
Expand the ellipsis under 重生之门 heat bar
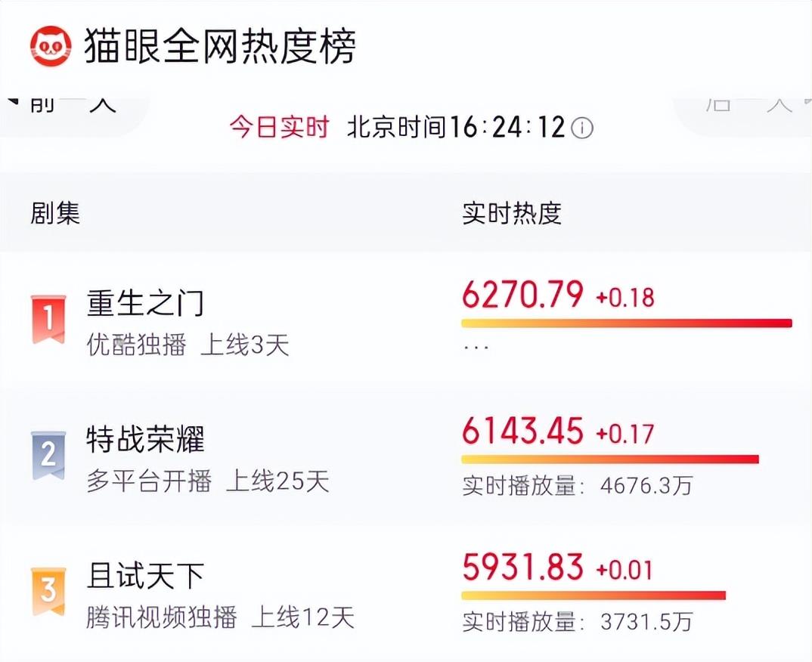pyautogui.click(x=476, y=348)
